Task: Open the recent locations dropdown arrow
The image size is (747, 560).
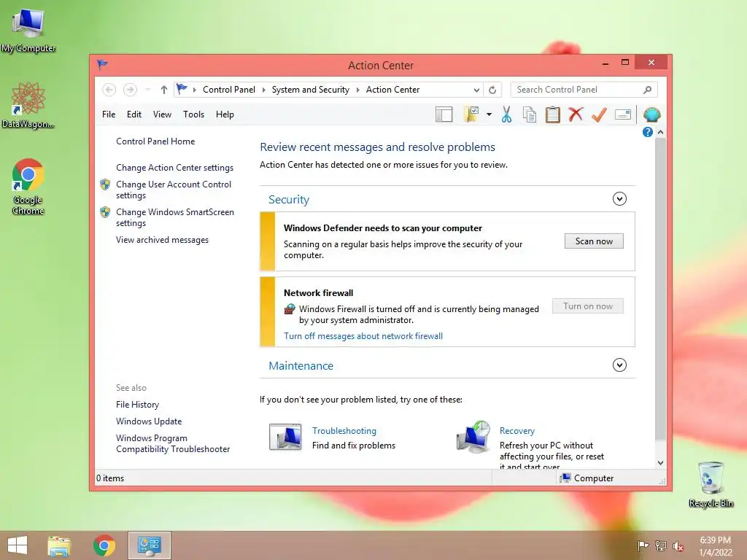Action: tap(147, 90)
